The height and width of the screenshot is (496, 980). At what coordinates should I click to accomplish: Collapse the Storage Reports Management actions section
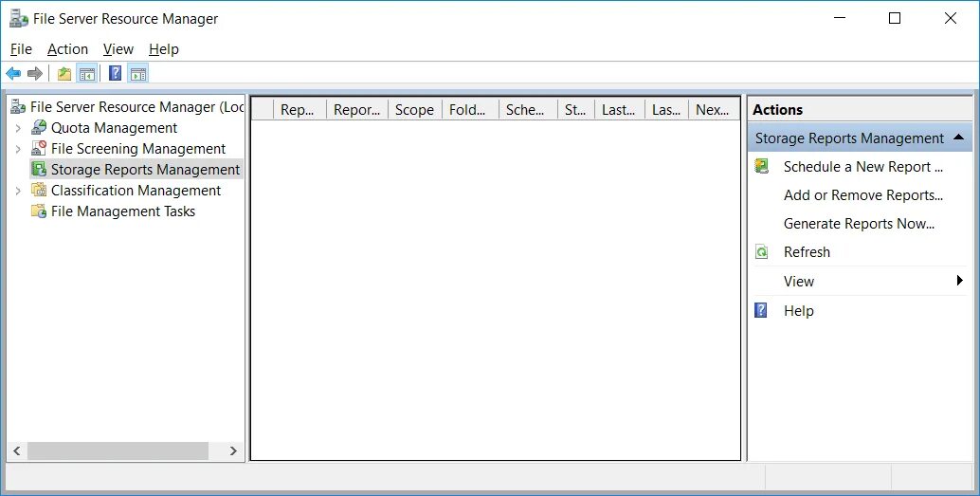[959, 138]
